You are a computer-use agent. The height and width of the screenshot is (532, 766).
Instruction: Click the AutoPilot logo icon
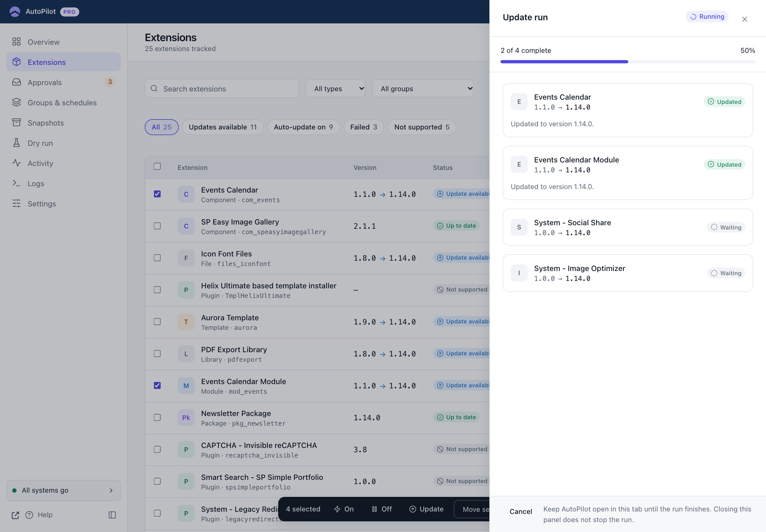pyautogui.click(x=15, y=12)
